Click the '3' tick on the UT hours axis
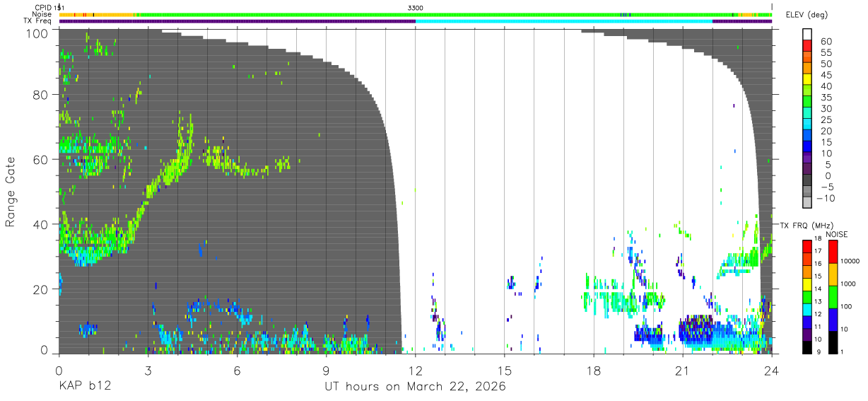868x401 pixels. tap(148, 370)
